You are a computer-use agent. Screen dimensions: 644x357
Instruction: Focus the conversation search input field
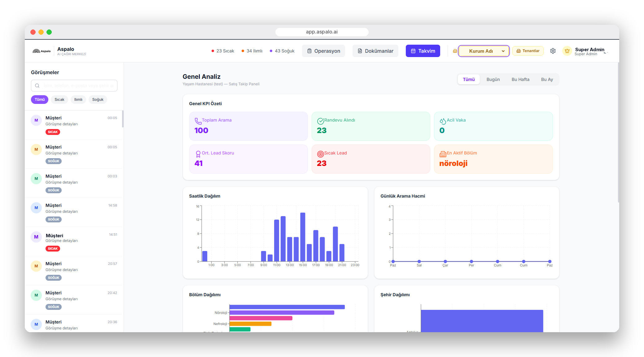point(74,86)
